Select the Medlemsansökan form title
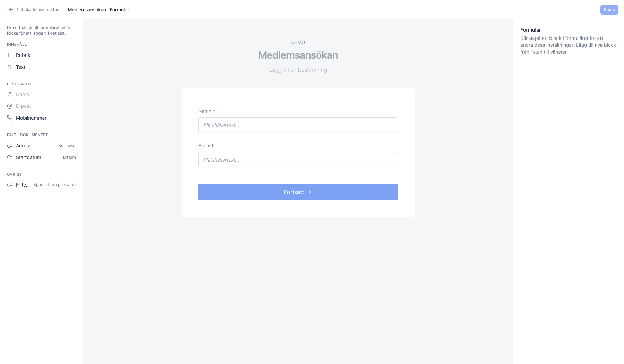The height and width of the screenshot is (364, 624). pyautogui.click(x=298, y=55)
